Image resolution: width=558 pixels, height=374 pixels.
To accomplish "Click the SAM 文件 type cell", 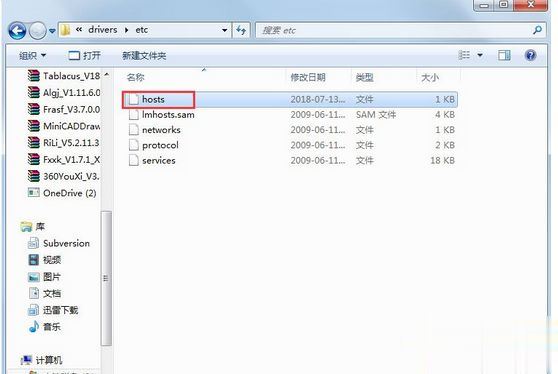I will (376, 115).
